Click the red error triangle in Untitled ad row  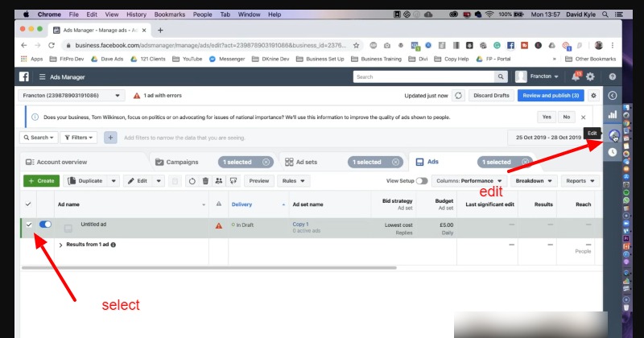click(x=219, y=225)
